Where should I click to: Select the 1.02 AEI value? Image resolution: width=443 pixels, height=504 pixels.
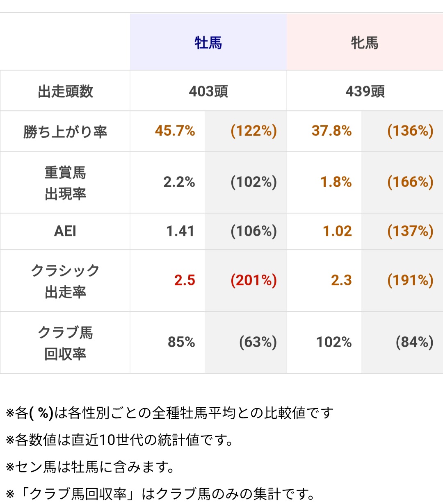click(337, 232)
